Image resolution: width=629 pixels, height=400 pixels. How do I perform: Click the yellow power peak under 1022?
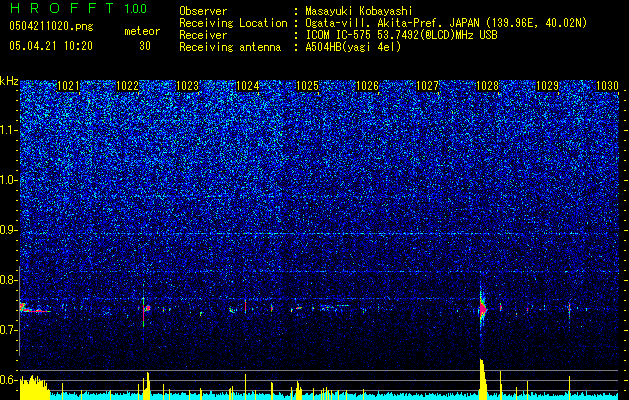tap(146, 386)
